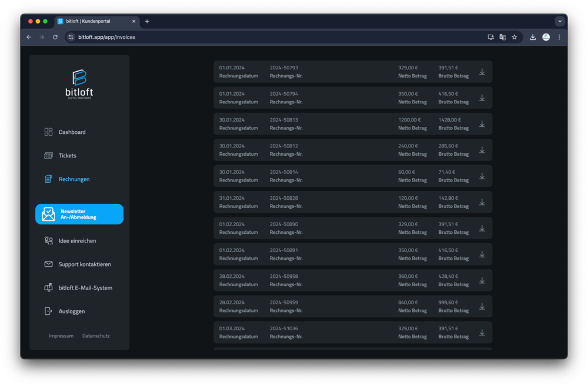Click the bitloft E-Mail-System mailbox icon

[48, 288]
